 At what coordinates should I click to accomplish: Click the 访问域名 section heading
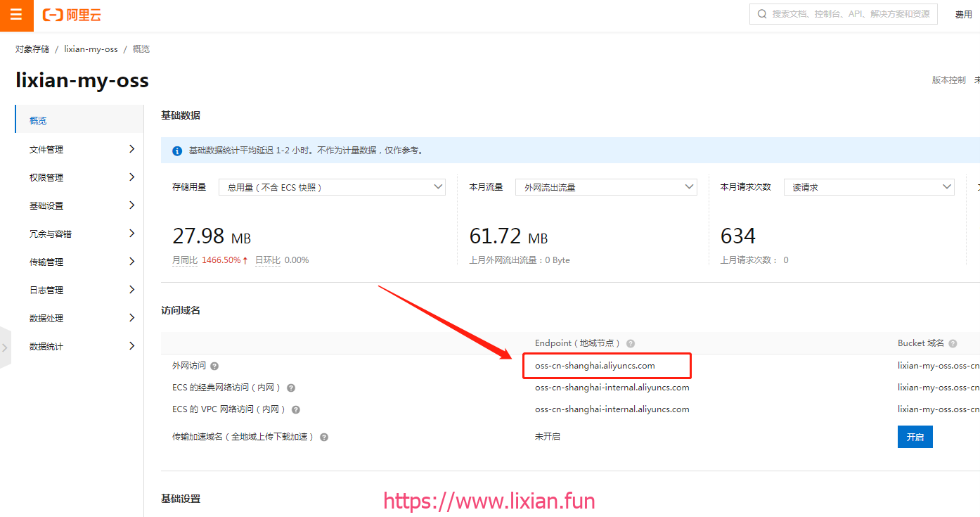click(181, 310)
